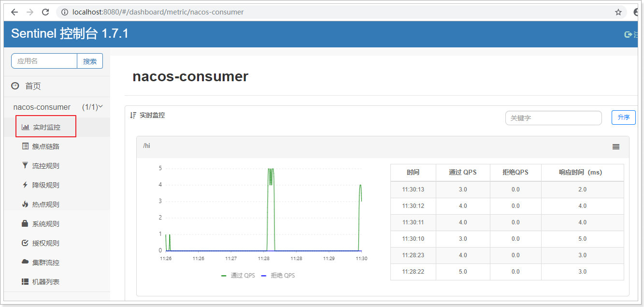The width and height of the screenshot is (644, 307).
Task: Click the fire icon of 热点规则
Action: (x=25, y=204)
